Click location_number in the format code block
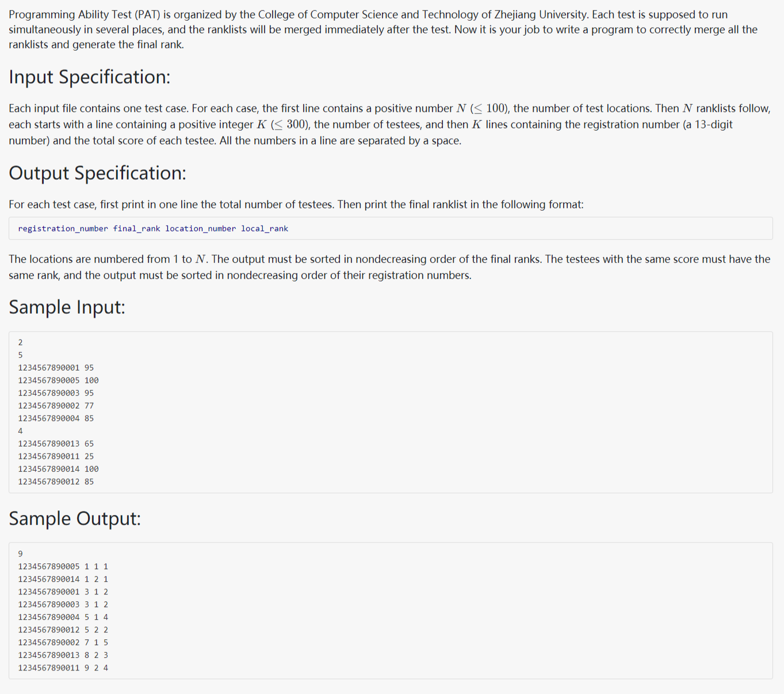 pos(200,228)
